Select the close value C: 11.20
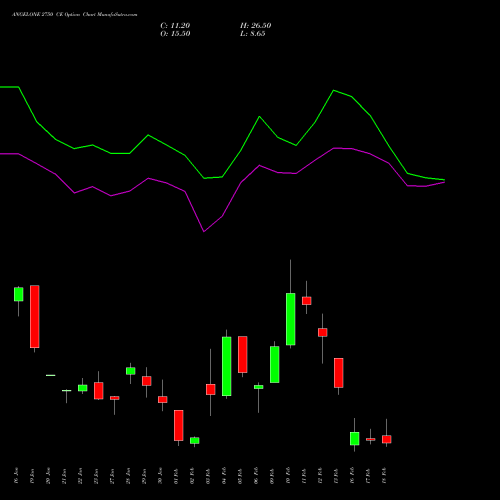 (175, 26)
